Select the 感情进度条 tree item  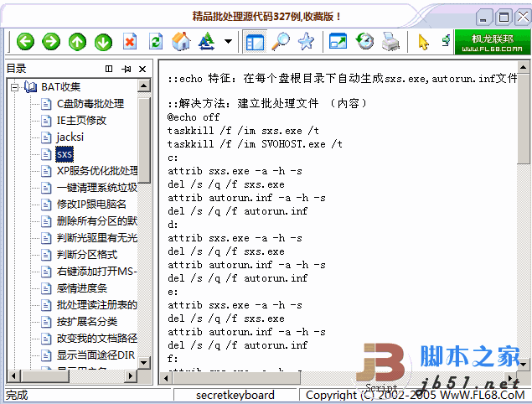coord(81,287)
